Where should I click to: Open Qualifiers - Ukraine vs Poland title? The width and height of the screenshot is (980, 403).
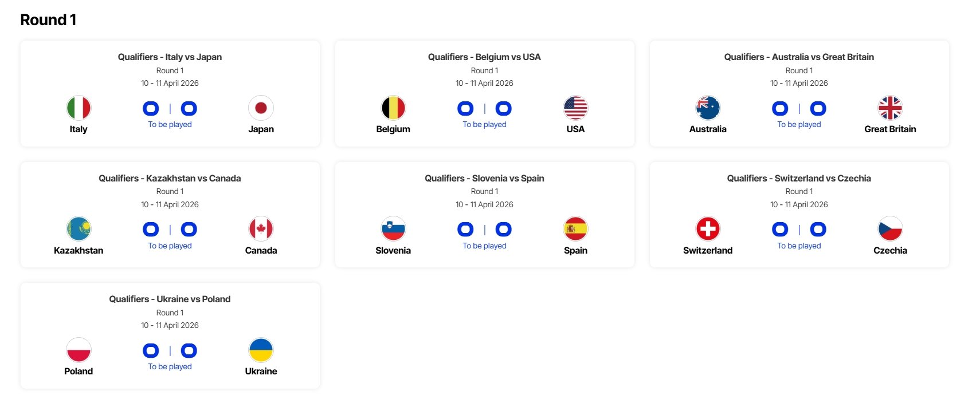pyautogui.click(x=170, y=299)
